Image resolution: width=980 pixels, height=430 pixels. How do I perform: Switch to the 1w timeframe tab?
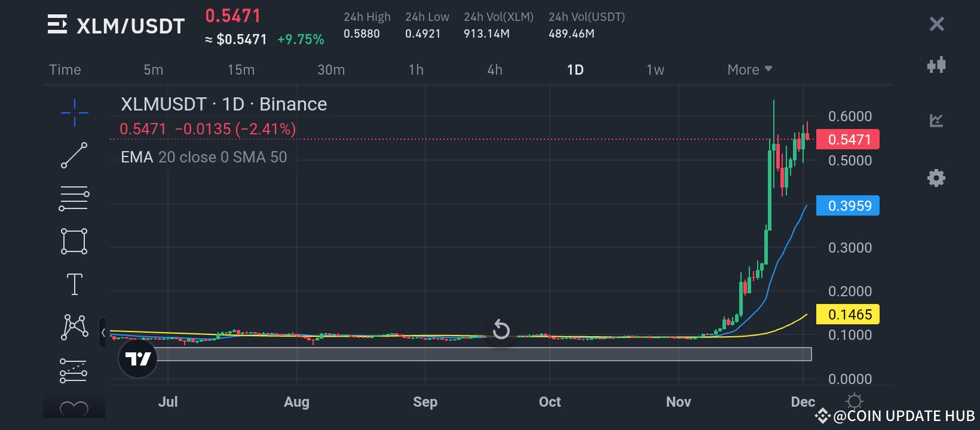655,70
